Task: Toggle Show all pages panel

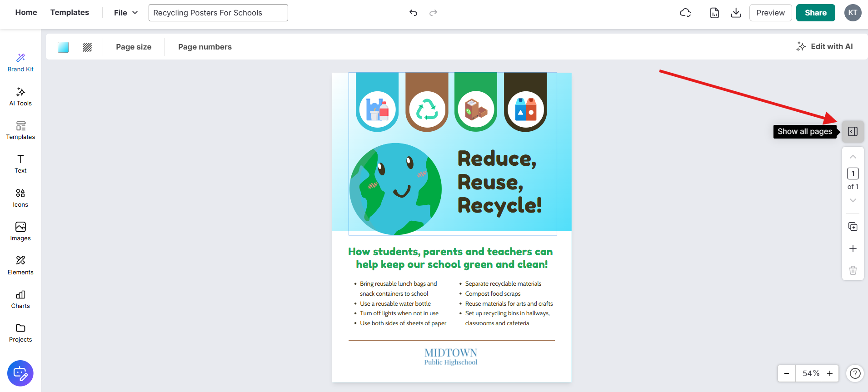Action: [853, 132]
